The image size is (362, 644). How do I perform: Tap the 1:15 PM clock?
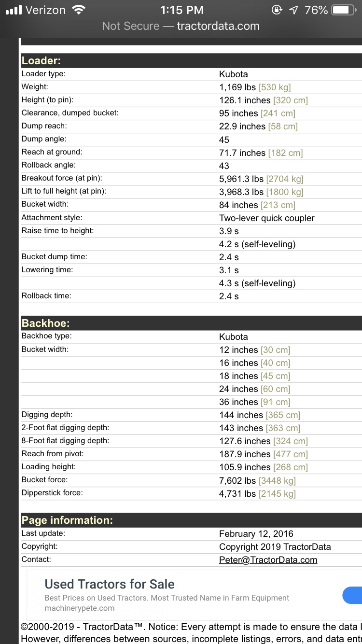(x=181, y=10)
